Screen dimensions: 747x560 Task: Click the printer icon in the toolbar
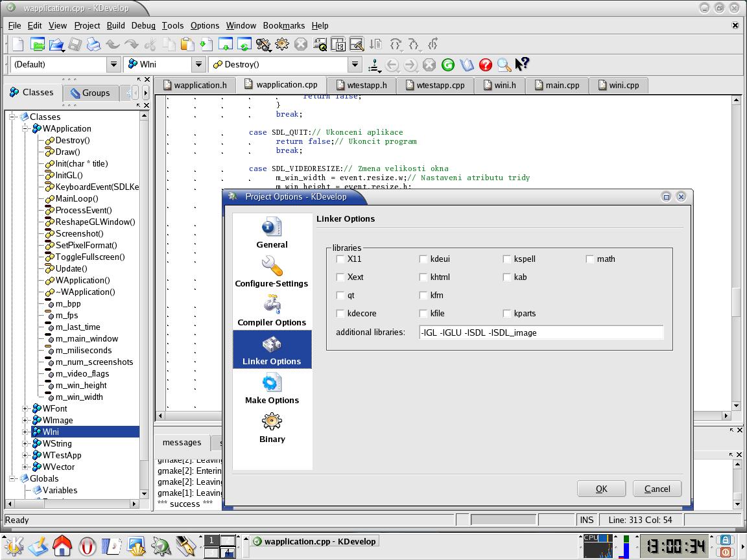[94, 44]
